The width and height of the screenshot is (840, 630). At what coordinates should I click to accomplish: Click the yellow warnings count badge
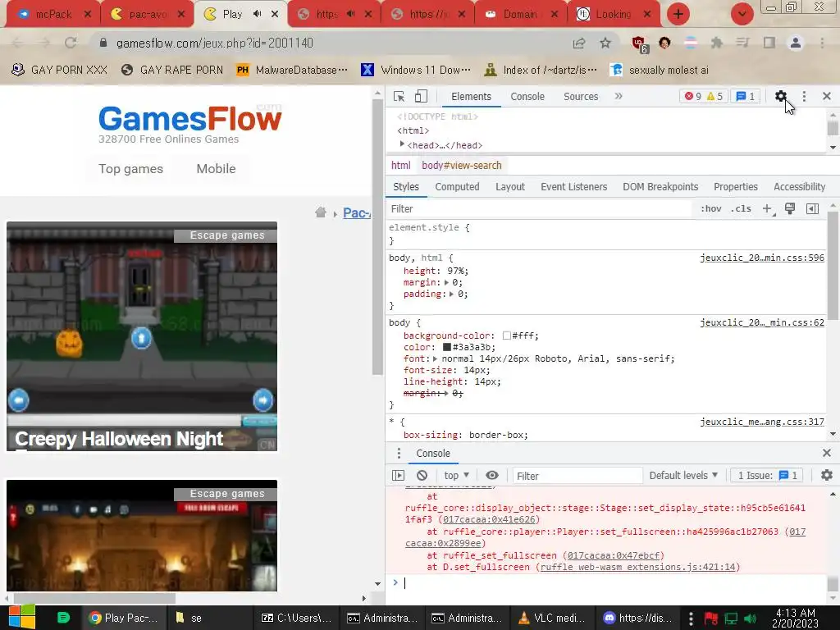[714, 97]
